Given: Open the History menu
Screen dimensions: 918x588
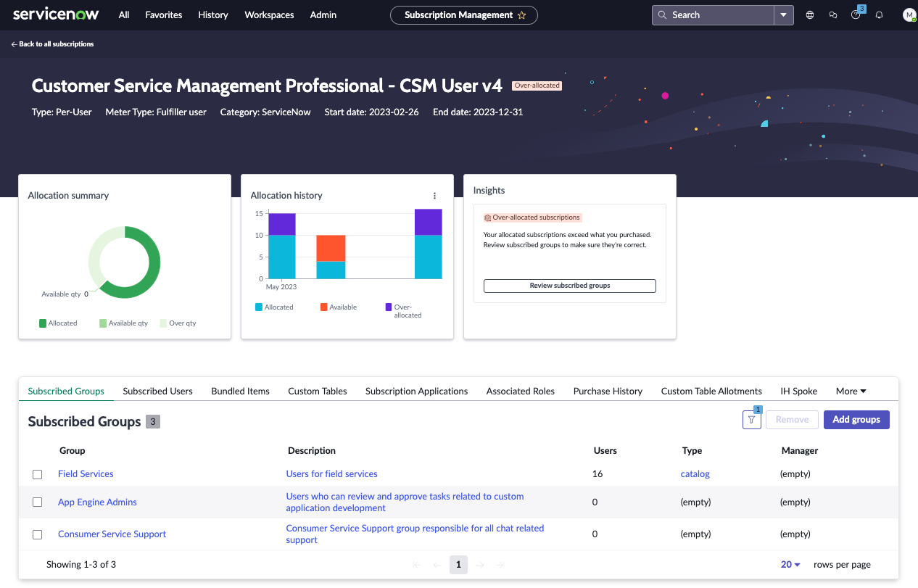Looking at the screenshot, I should coord(213,15).
